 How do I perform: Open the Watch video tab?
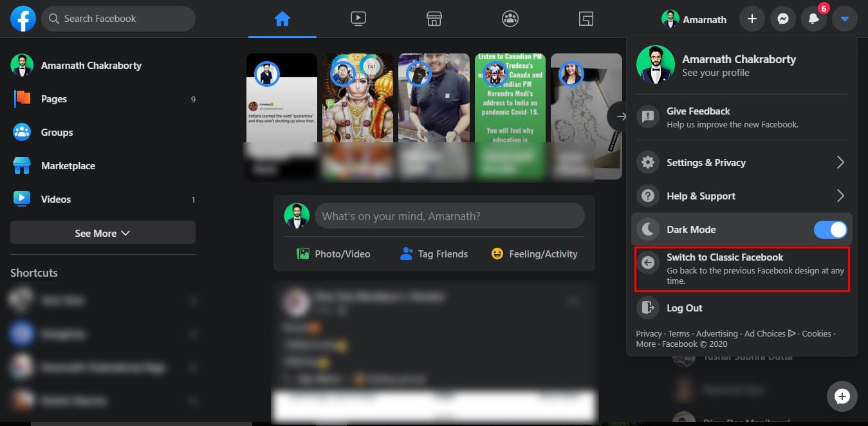[x=358, y=19]
